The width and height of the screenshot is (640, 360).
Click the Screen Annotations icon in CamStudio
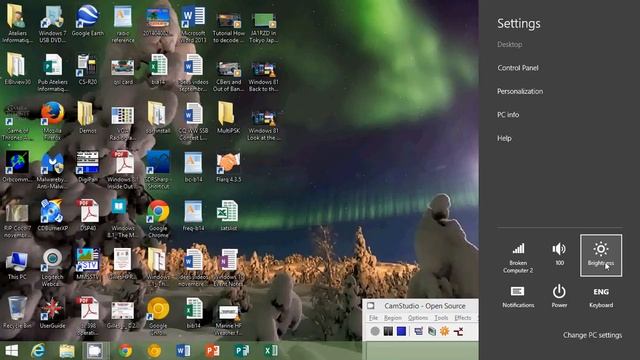click(431, 331)
